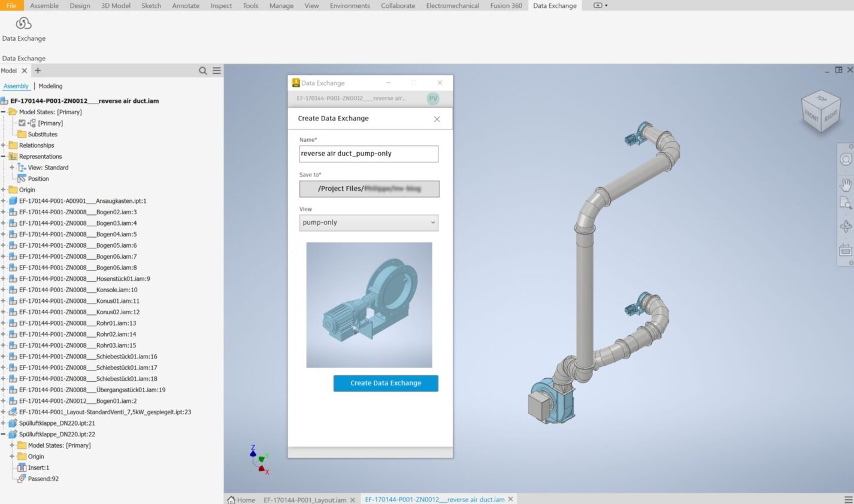Close the reverse air duct.iam document tab

511,499
